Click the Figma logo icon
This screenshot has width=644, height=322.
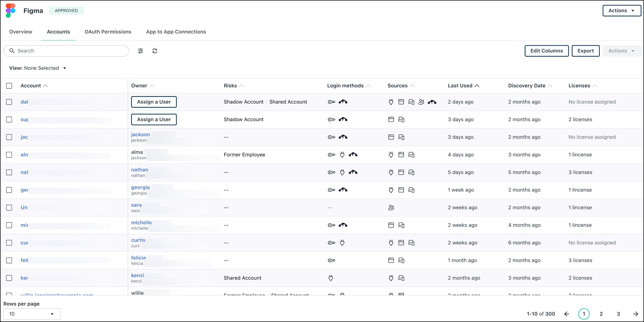point(11,11)
